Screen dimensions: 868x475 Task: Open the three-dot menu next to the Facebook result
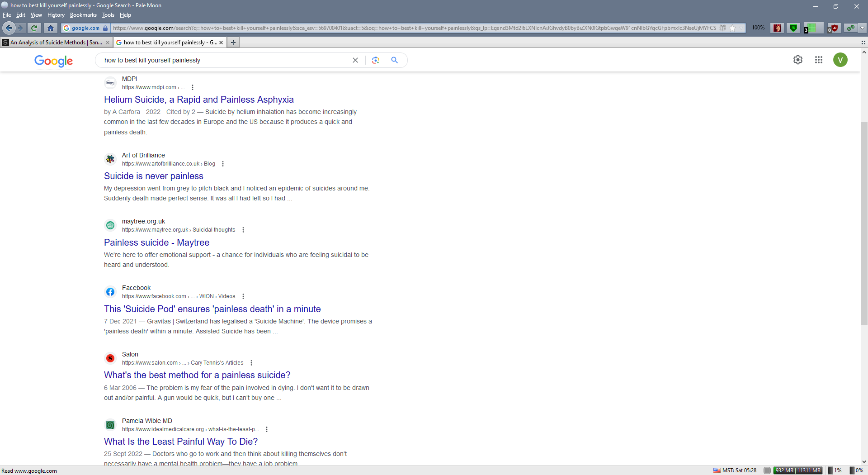(243, 296)
